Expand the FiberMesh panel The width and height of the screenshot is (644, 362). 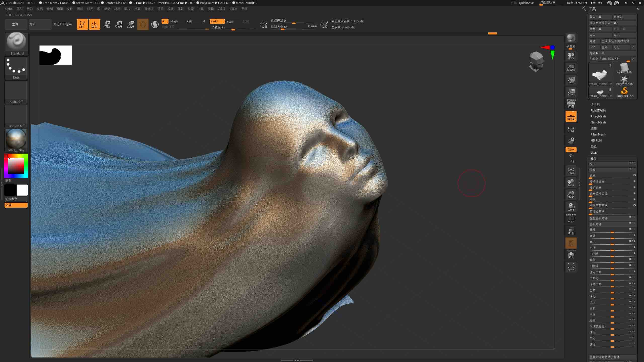point(597,134)
